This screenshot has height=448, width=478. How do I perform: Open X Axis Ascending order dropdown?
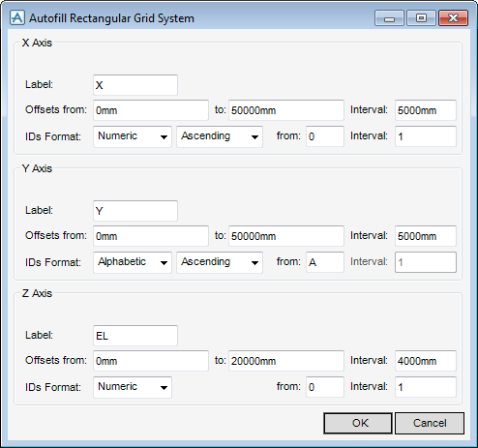(220, 136)
